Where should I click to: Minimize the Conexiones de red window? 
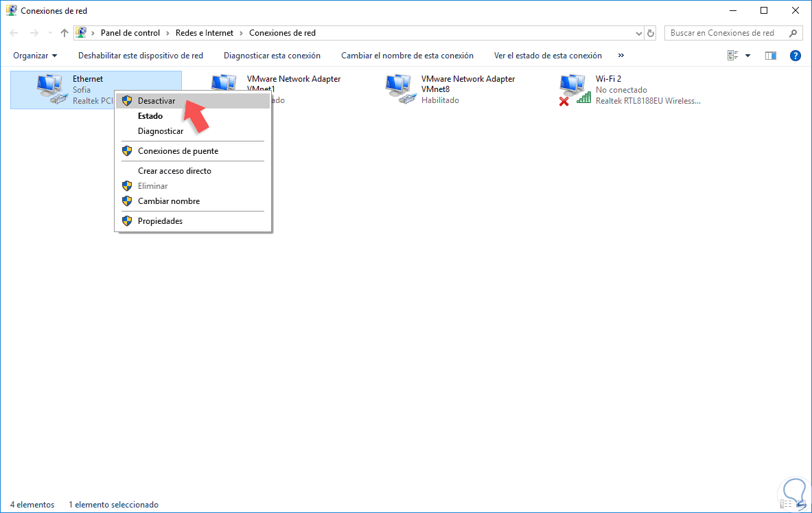click(x=733, y=10)
